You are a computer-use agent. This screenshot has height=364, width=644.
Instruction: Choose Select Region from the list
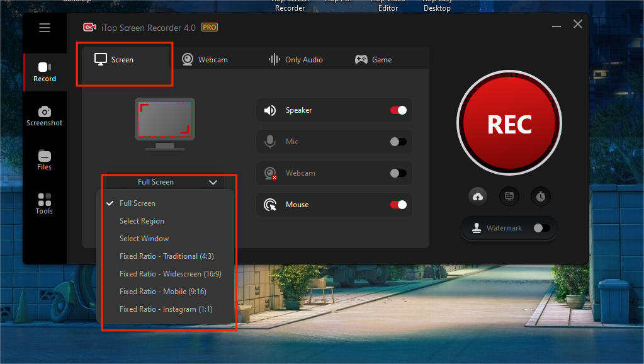pyautogui.click(x=142, y=221)
